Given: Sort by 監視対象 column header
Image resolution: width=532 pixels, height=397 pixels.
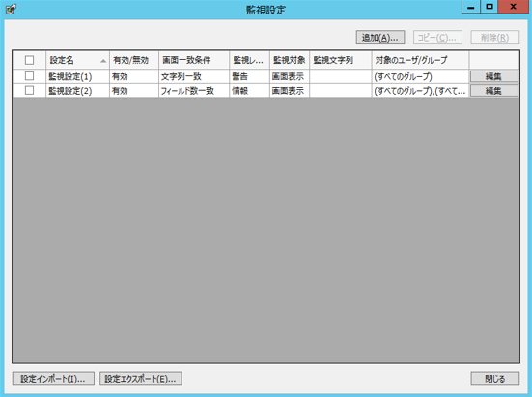Looking at the screenshot, I should pyautogui.click(x=290, y=60).
